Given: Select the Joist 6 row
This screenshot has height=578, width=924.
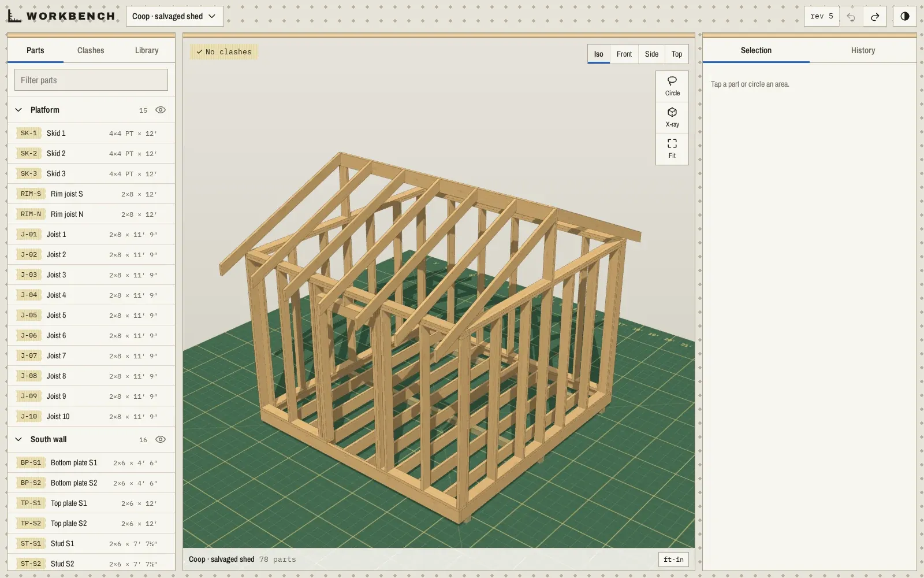Looking at the screenshot, I should (91, 335).
